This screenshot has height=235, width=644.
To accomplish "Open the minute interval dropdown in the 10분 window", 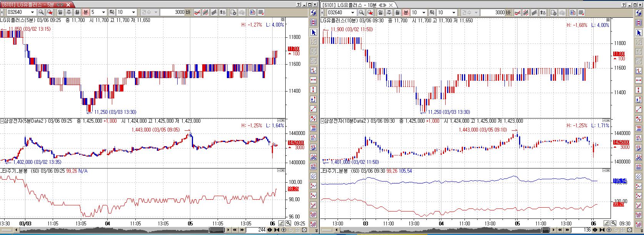I will [x=424, y=12].
